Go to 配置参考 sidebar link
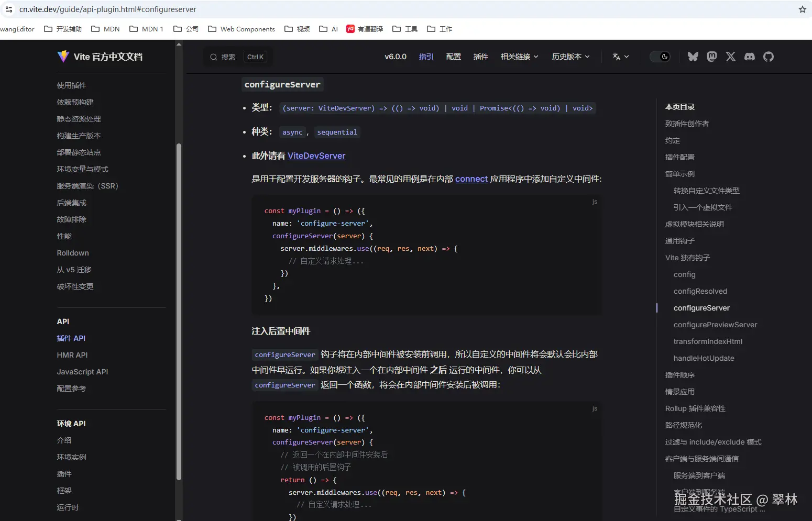This screenshot has width=812, height=521. click(71, 389)
